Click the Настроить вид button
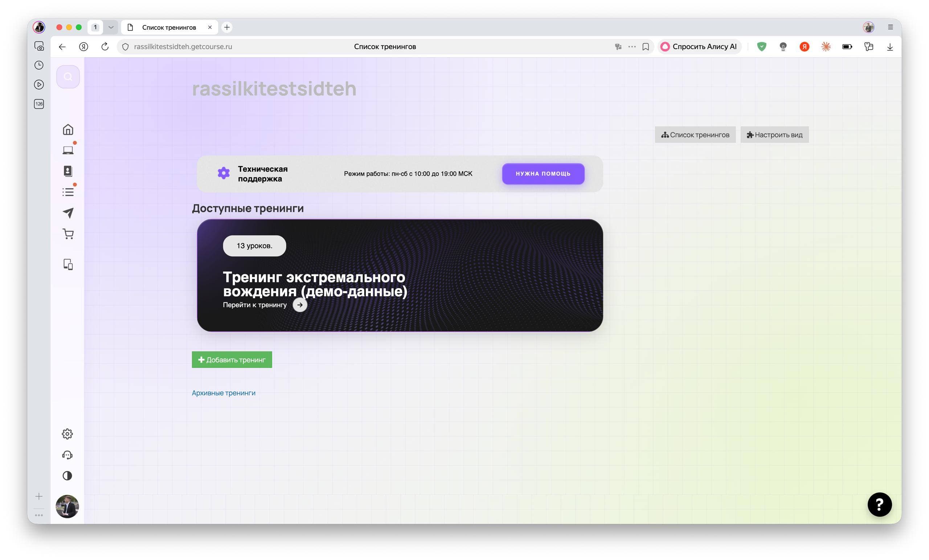Screen dimensions: 929x560 pyautogui.click(x=775, y=135)
